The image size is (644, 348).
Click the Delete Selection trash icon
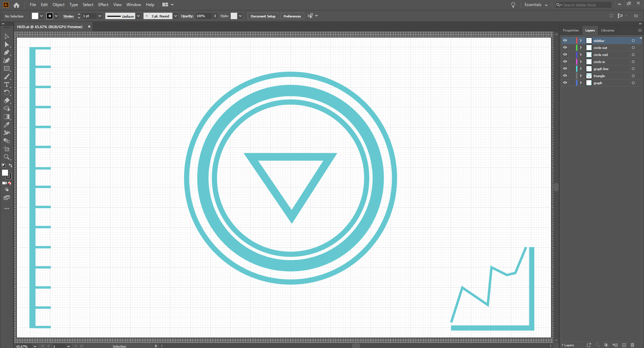pos(633,345)
